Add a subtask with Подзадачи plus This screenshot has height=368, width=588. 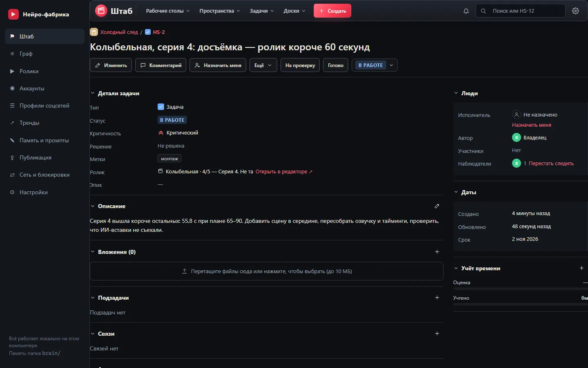[x=437, y=298]
